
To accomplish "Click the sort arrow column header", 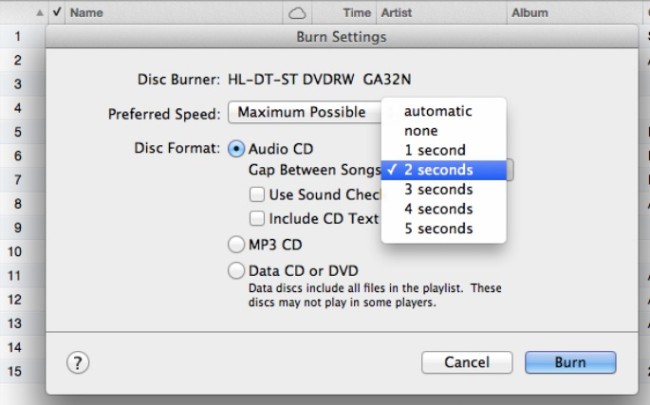I will [39, 13].
